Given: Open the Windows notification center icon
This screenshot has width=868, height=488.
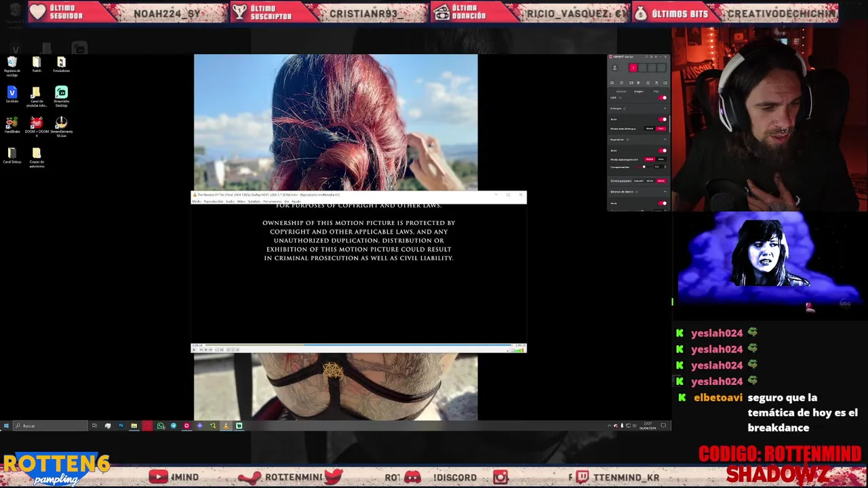Looking at the screenshot, I should (663, 426).
